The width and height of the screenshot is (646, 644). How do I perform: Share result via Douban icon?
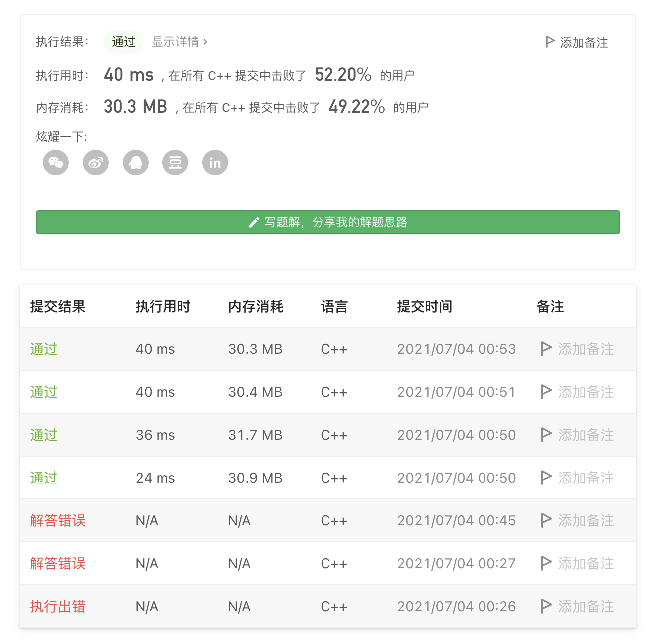click(175, 162)
